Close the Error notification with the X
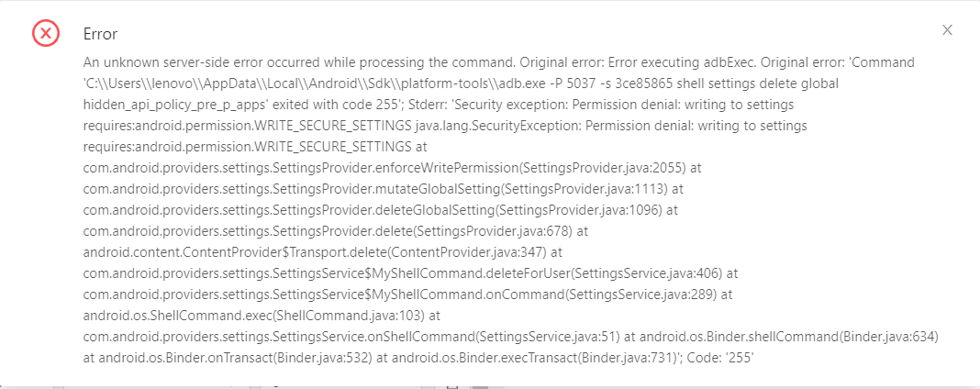 coord(947,30)
